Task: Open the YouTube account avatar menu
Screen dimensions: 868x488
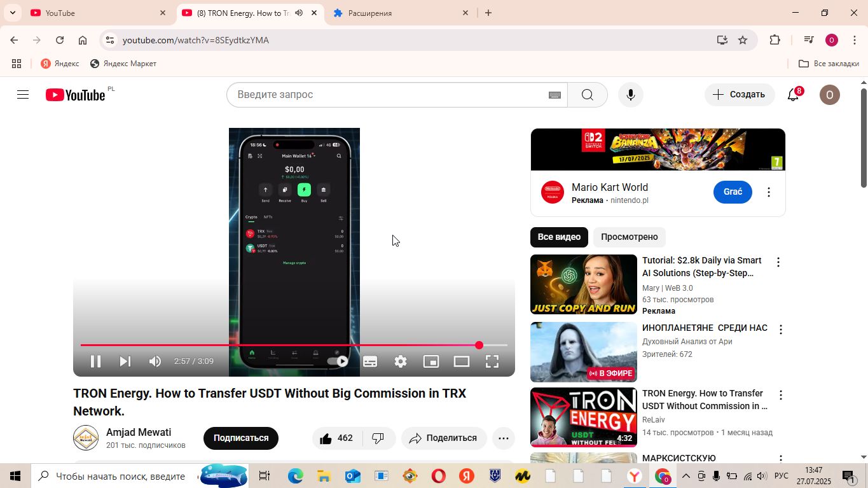Action: click(x=829, y=95)
